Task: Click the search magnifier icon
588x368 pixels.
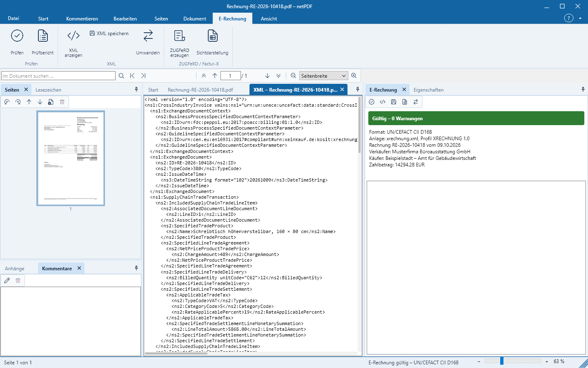Action: click(121, 76)
